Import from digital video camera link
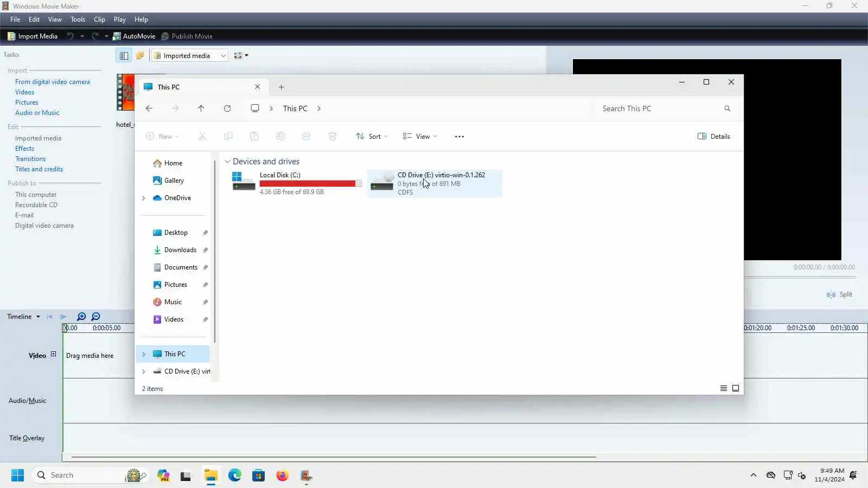Image resolution: width=868 pixels, height=488 pixels. click(x=53, y=82)
